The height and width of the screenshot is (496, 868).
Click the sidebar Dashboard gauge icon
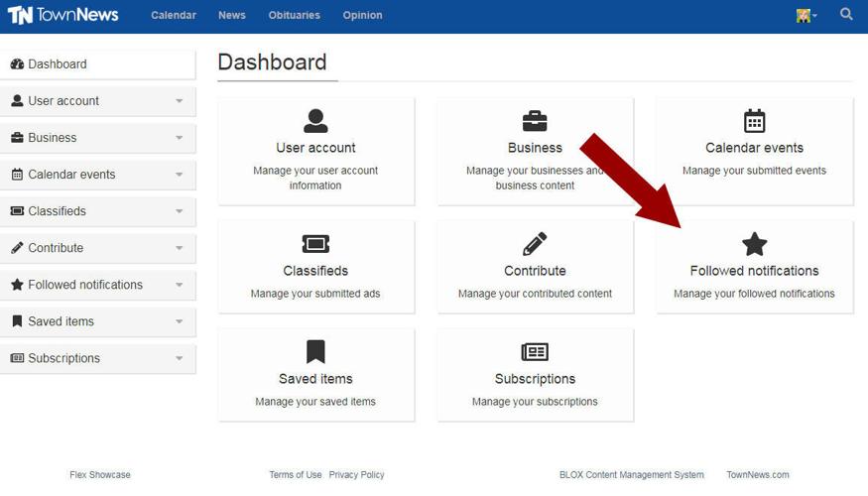[17, 64]
